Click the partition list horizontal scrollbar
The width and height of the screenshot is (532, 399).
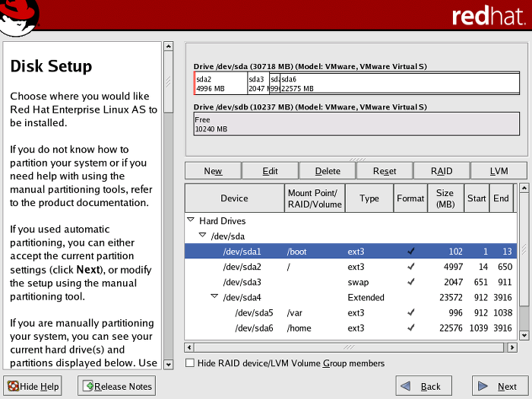click(x=349, y=347)
